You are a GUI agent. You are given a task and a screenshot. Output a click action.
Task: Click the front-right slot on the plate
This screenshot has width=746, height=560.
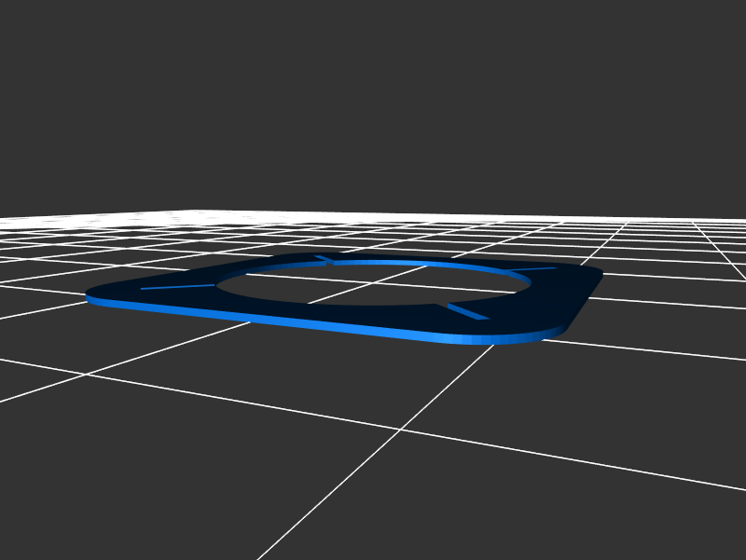point(467,311)
